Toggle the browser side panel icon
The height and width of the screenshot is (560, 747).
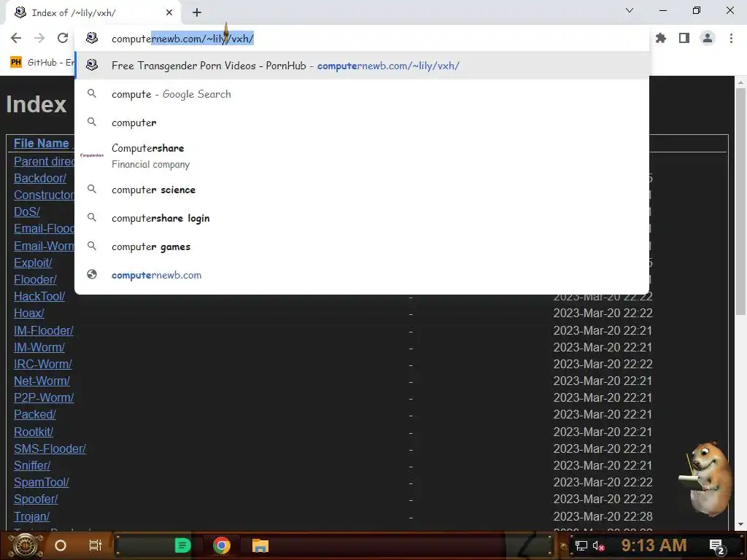click(x=684, y=38)
